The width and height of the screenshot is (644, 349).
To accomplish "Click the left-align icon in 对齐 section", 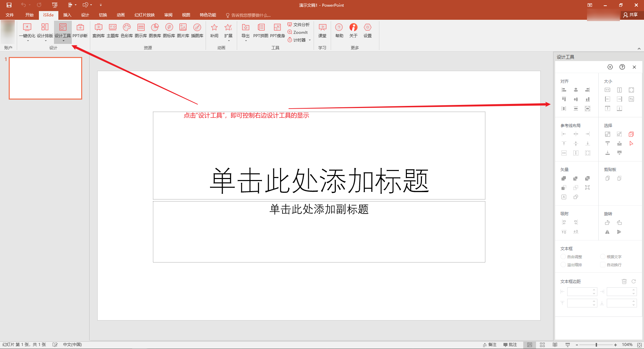I will (564, 90).
